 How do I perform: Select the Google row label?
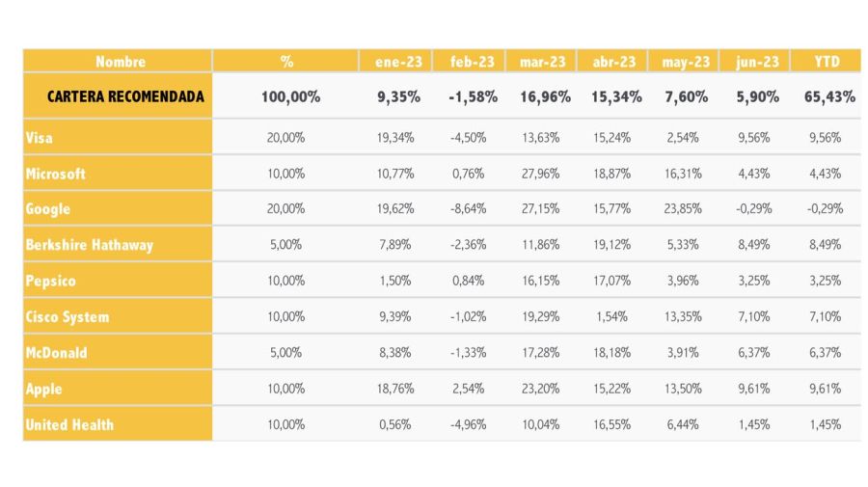coord(47,209)
